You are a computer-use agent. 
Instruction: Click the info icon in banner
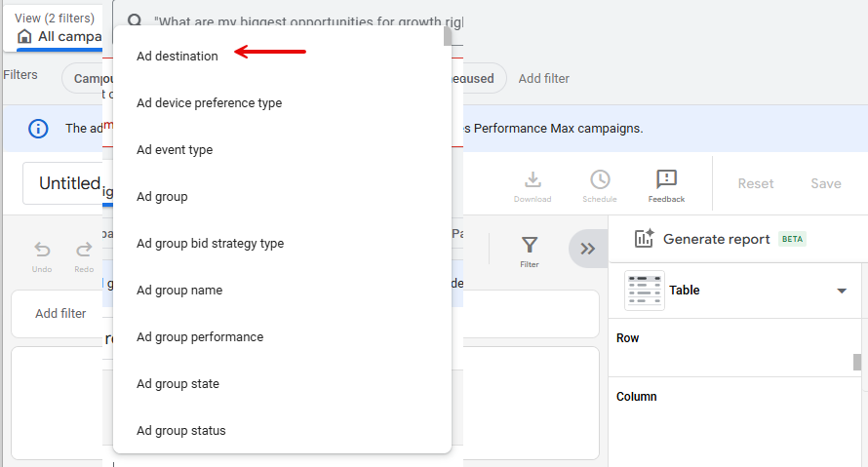pyautogui.click(x=38, y=129)
